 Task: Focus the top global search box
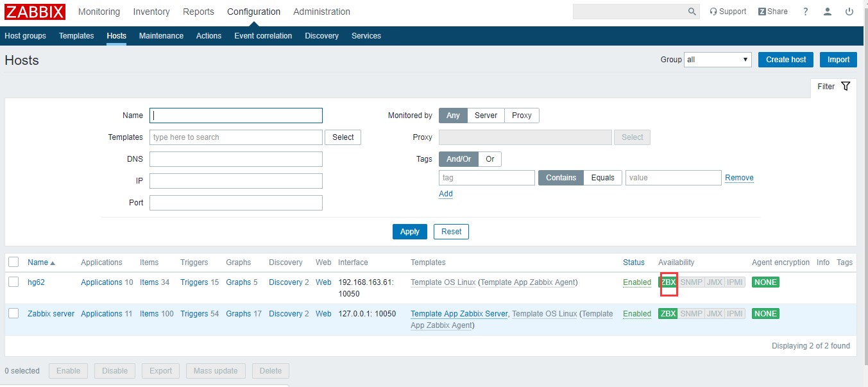(x=629, y=12)
